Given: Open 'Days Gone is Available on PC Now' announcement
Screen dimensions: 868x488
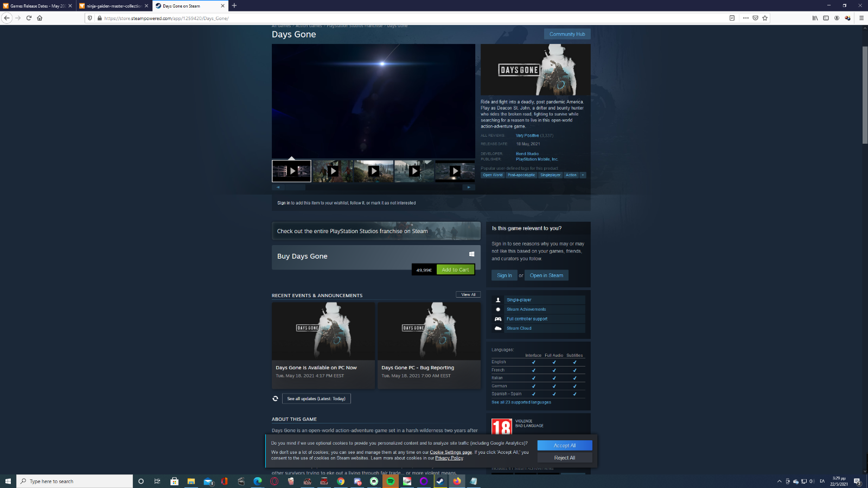Looking at the screenshot, I should pyautogui.click(x=323, y=345).
